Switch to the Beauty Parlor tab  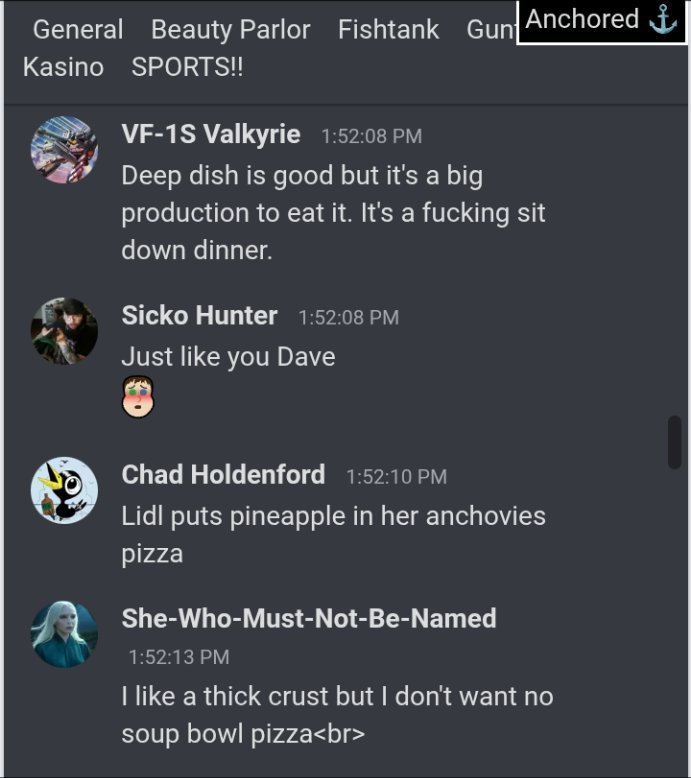point(231,29)
